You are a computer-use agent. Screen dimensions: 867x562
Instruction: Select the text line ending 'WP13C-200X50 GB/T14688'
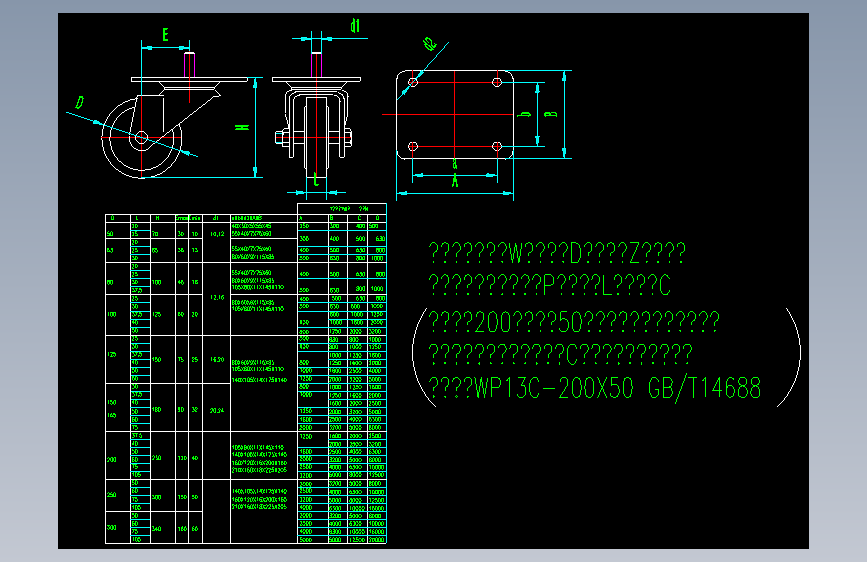(x=594, y=388)
